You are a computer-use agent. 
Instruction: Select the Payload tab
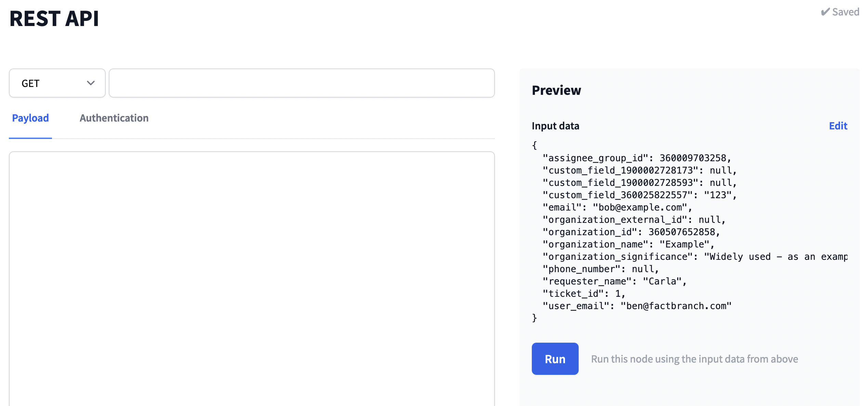point(30,118)
